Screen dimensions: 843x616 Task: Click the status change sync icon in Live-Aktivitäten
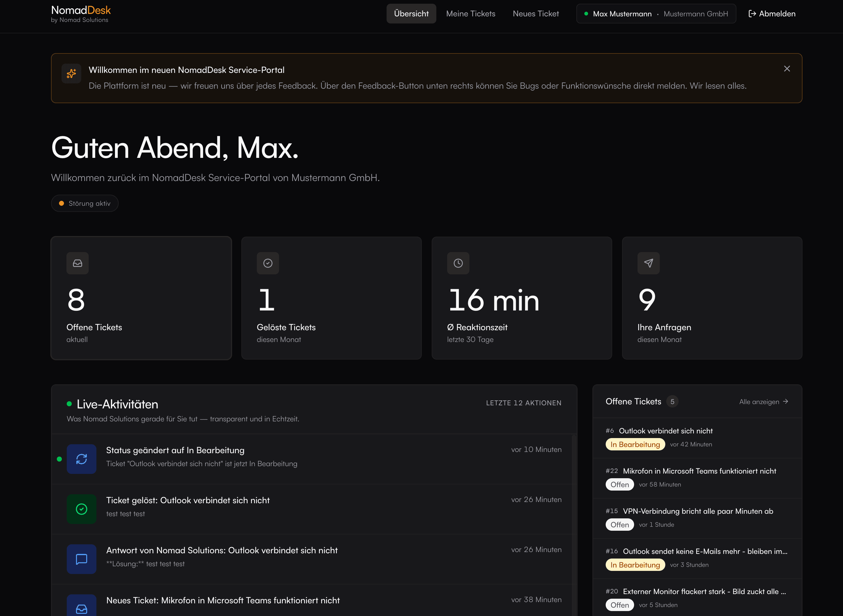81,459
